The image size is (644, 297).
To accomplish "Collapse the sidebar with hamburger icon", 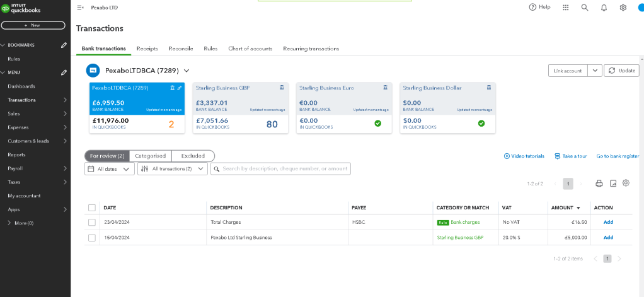I will pyautogui.click(x=80, y=8).
